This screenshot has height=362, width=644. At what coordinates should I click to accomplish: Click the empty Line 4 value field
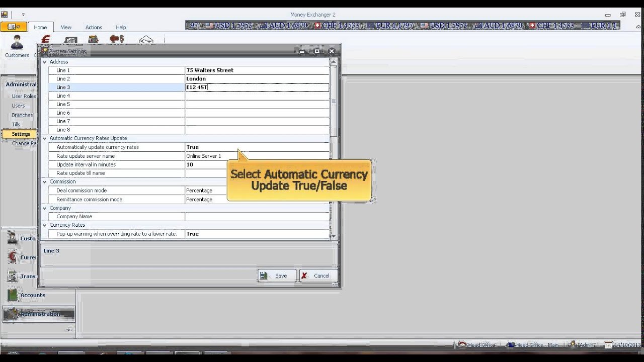(257, 96)
